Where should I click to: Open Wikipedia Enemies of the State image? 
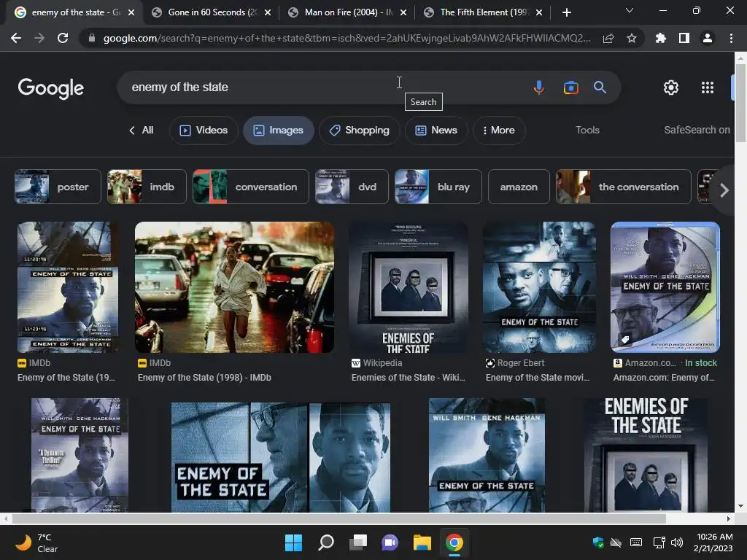click(x=409, y=287)
